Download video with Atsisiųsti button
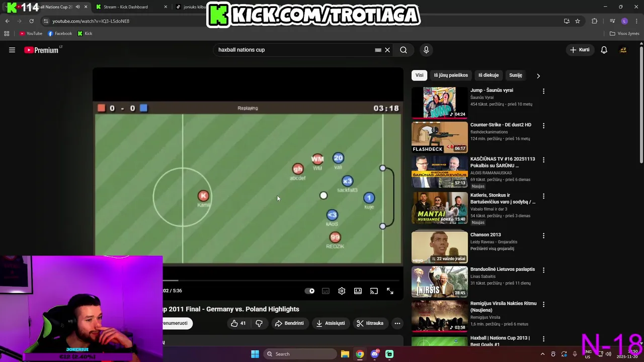Viewport: 644px width, 362px height. 330,323
